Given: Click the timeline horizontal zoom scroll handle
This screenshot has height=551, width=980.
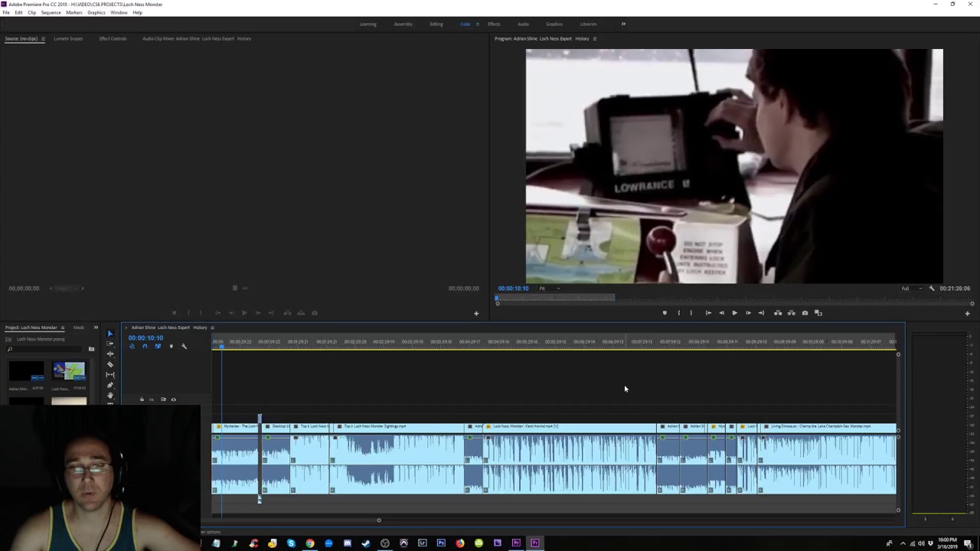Looking at the screenshot, I should [378, 520].
